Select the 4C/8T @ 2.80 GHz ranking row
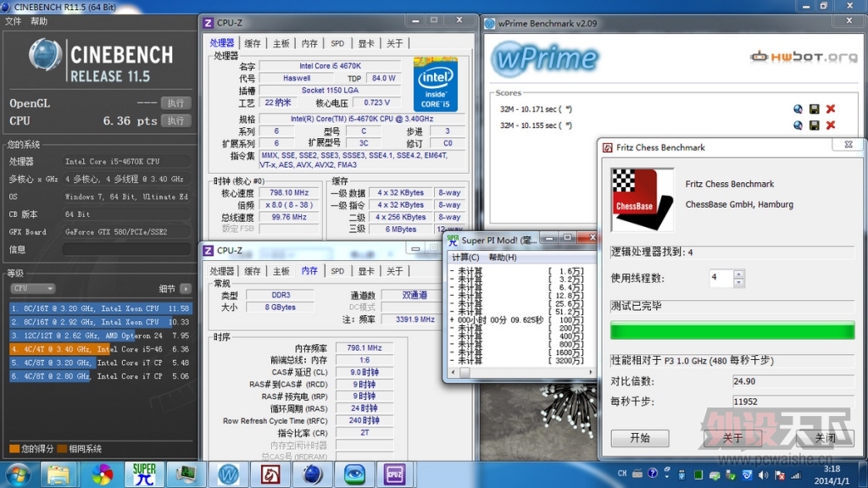 pos(101,376)
